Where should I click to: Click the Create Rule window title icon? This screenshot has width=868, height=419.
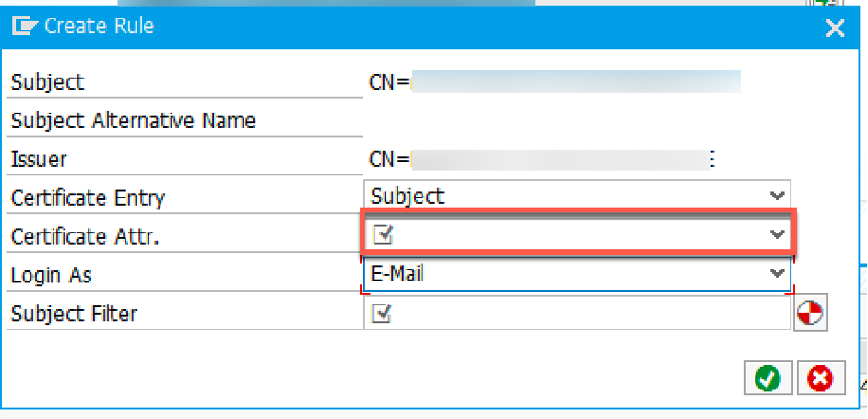point(25,26)
